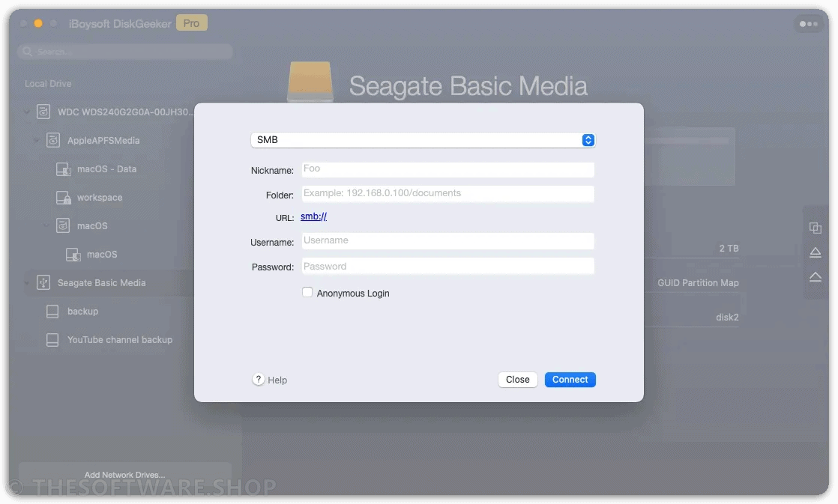
Task: Click the Help question mark icon
Action: pyautogui.click(x=258, y=379)
